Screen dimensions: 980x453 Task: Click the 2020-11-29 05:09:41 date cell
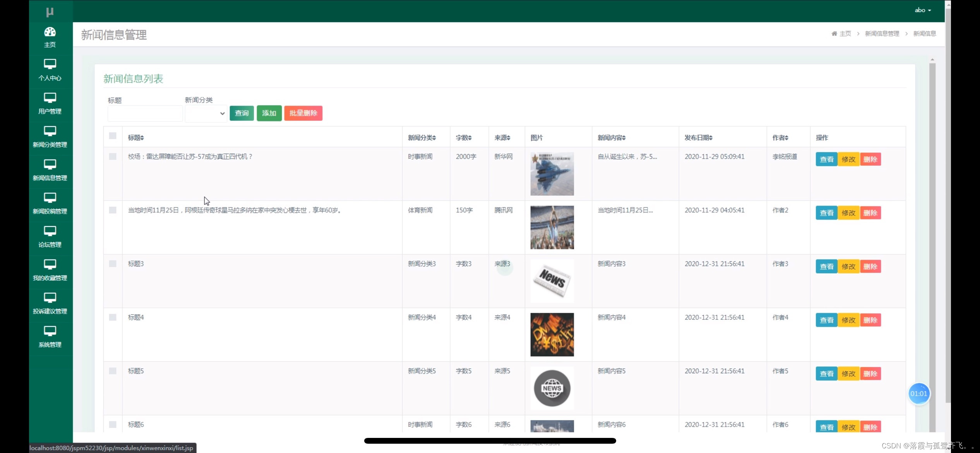point(714,157)
